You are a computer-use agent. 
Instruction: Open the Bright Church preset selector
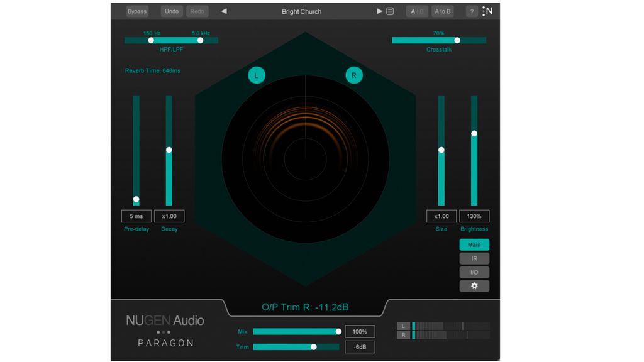(301, 11)
